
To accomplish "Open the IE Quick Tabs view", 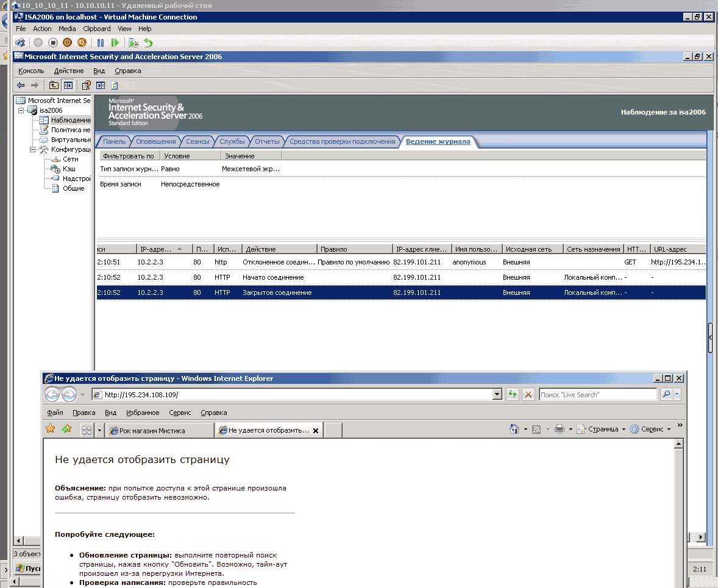I will (87, 430).
